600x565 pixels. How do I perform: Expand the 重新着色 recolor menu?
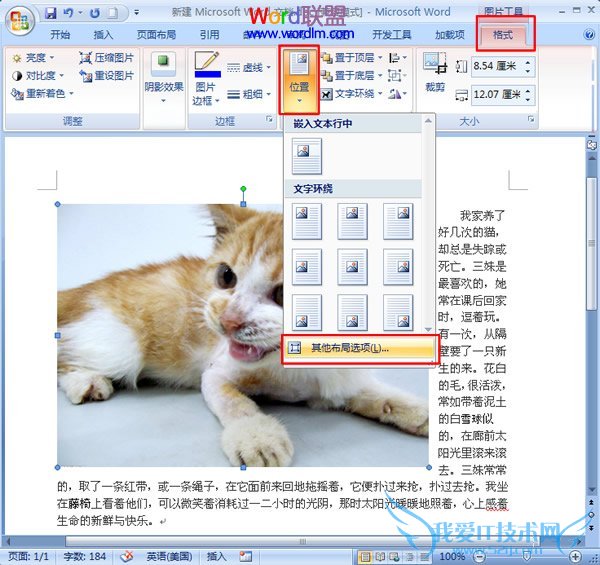42,93
